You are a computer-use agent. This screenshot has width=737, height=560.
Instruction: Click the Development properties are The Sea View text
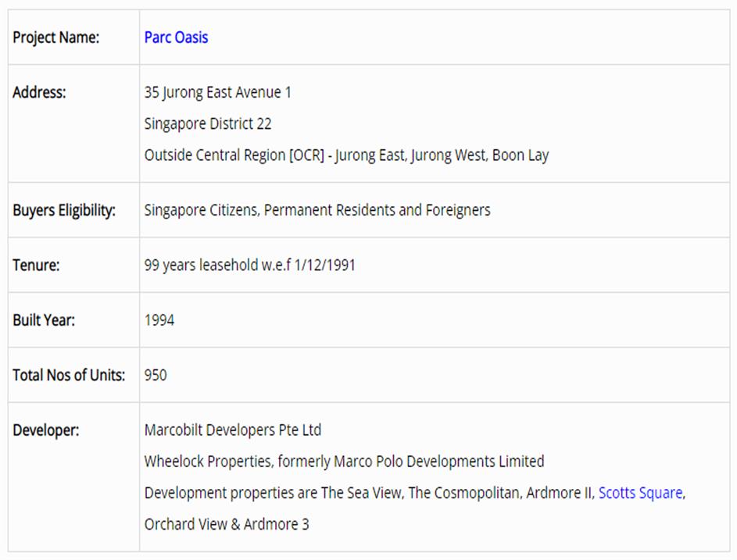point(369,493)
